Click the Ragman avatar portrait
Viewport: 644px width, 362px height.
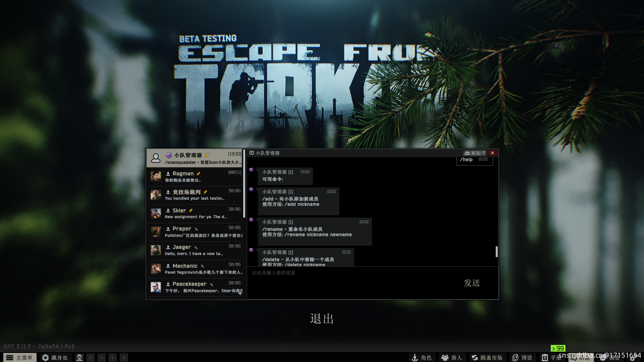pos(156,176)
